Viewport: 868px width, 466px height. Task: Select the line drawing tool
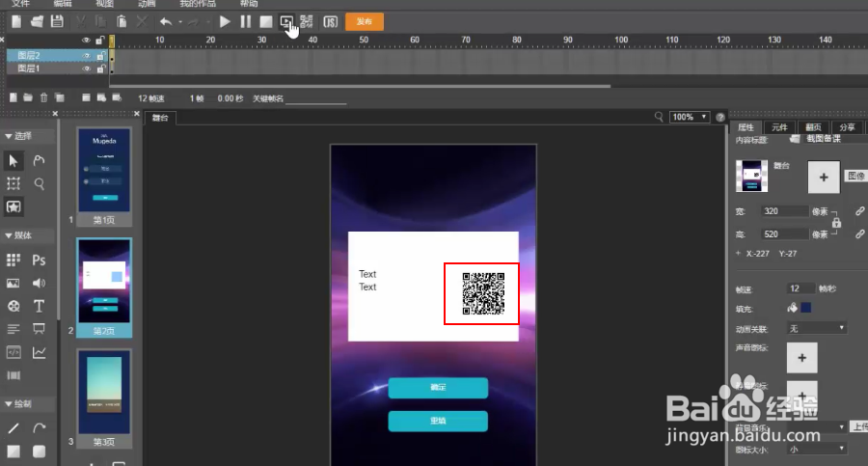(14, 427)
